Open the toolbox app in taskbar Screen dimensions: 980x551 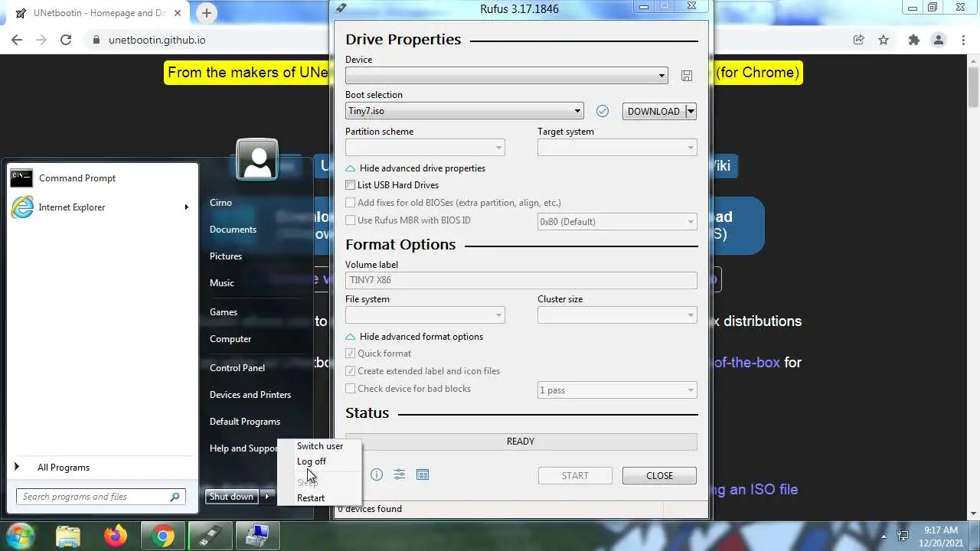pos(256,536)
